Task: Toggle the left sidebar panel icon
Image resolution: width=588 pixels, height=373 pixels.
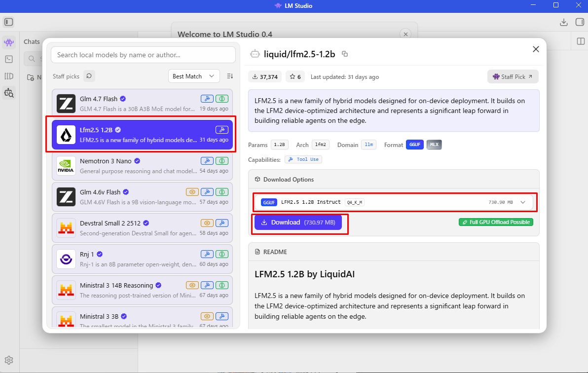Action: click(x=9, y=22)
